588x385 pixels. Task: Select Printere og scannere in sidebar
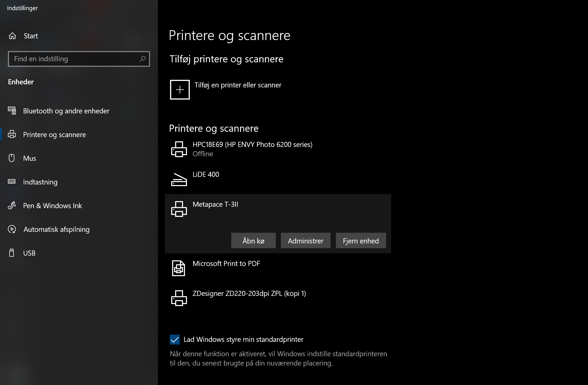pos(79,135)
